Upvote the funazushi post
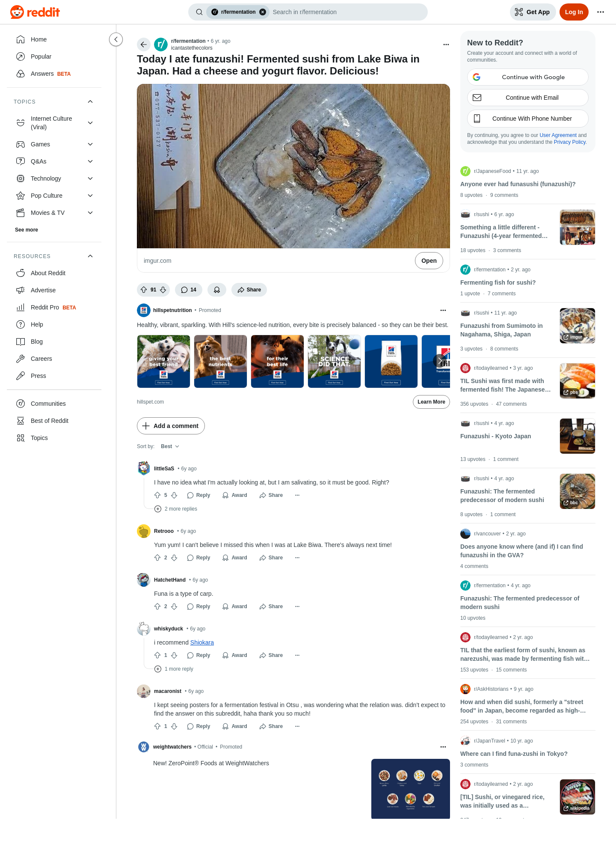Image resolution: width=616 pixels, height=856 pixels. click(x=144, y=290)
